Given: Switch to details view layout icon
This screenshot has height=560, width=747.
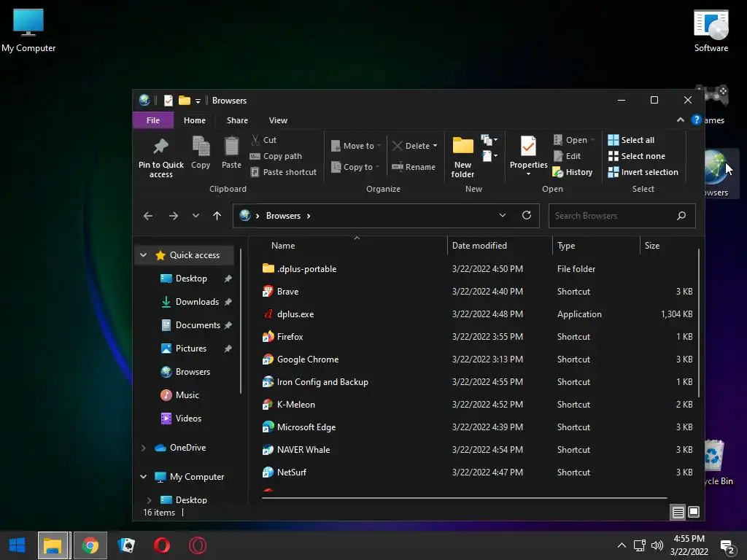Looking at the screenshot, I should pos(678,512).
